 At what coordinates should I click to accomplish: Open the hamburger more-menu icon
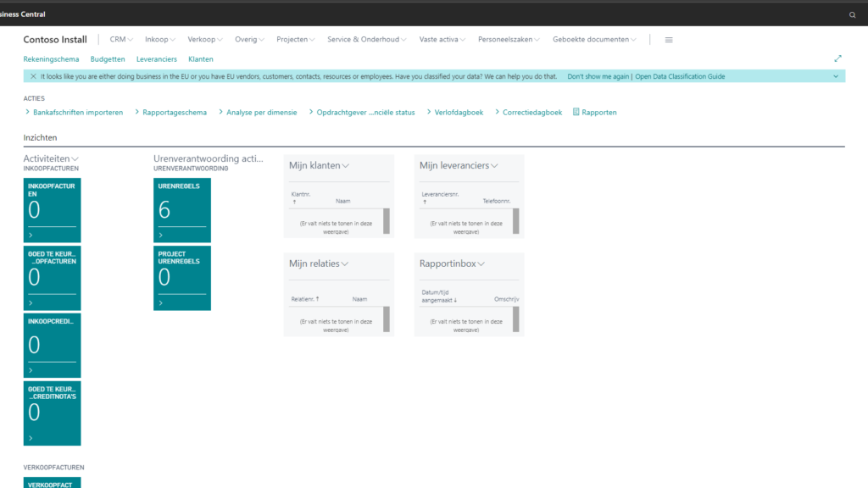669,40
